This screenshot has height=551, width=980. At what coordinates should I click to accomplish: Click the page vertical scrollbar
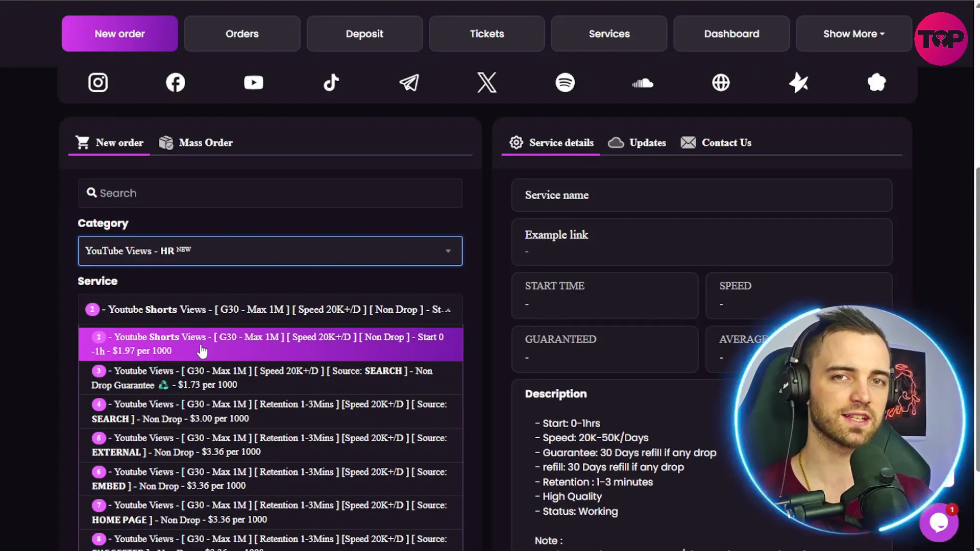click(x=977, y=319)
